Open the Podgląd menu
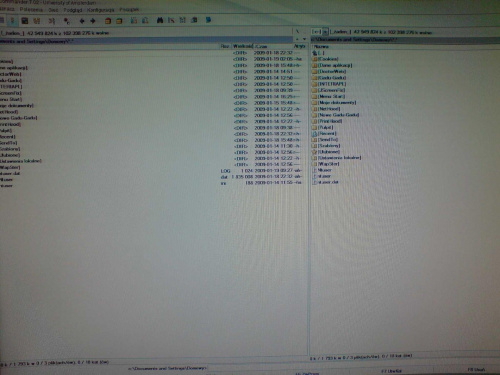The width and height of the screenshot is (500, 375). pyautogui.click(x=73, y=10)
